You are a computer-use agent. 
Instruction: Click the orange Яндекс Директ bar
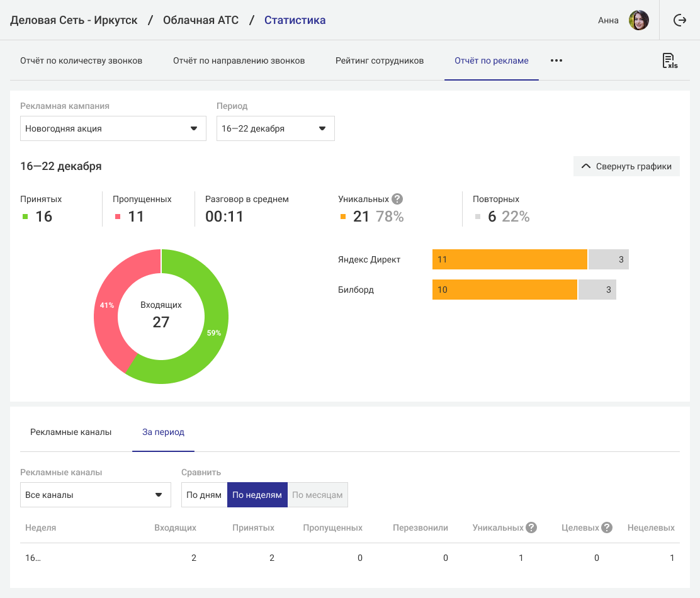(x=509, y=259)
